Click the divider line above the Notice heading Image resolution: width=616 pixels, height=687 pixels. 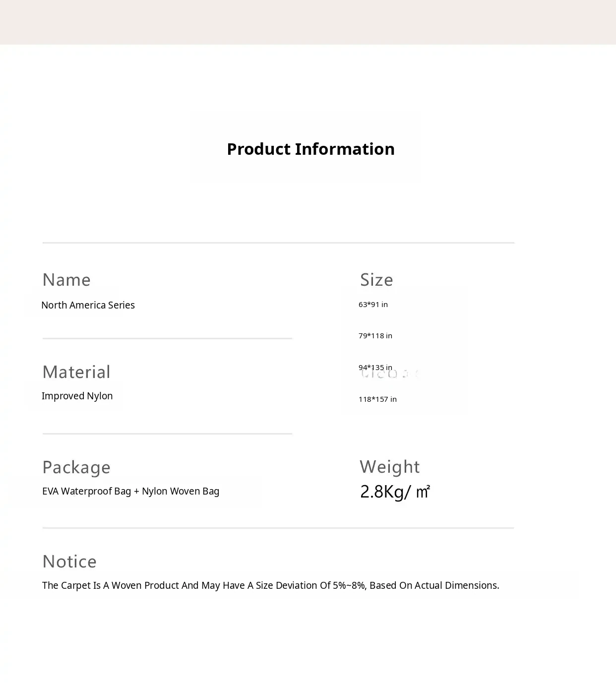click(x=278, y=528)
